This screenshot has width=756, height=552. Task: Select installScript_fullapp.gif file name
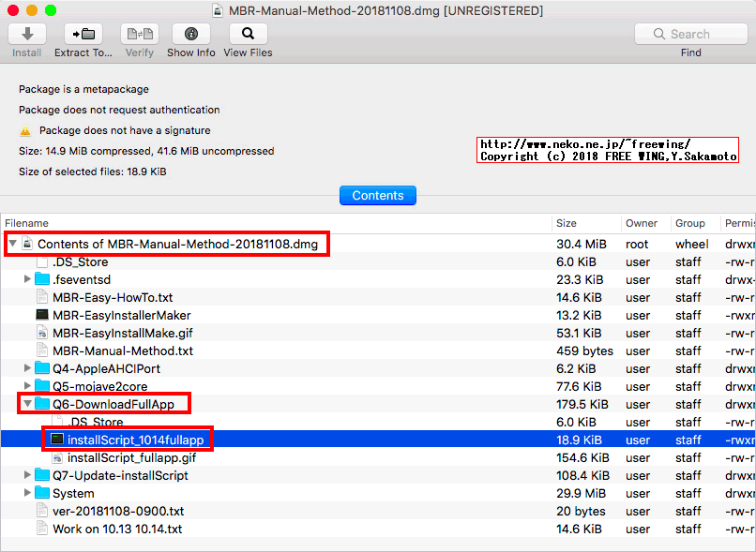pyautogui.click(x=131, y=458)
